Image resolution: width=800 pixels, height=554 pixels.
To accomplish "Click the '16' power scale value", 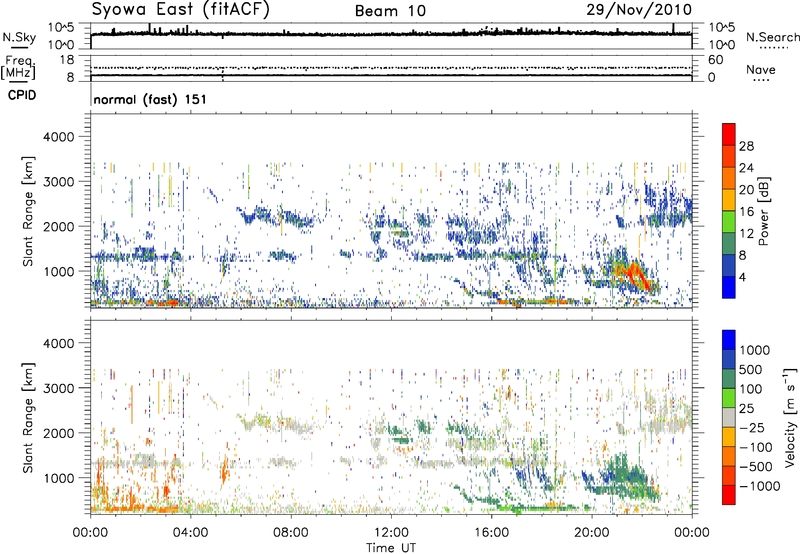I will (746, 212).
